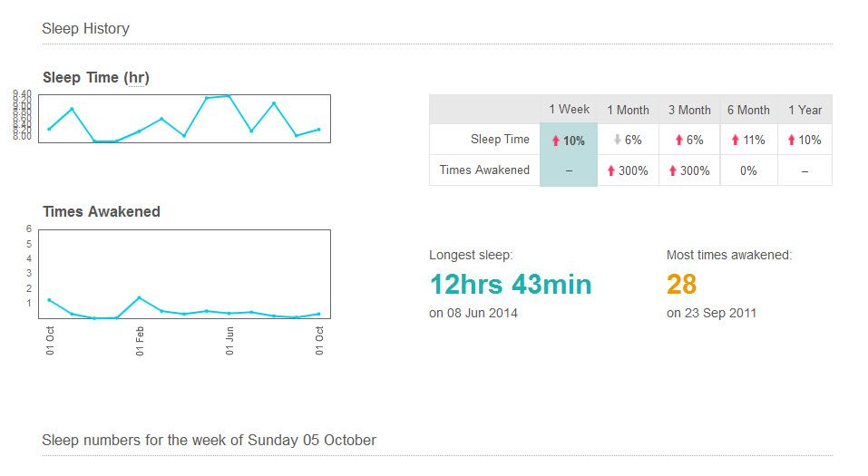Click the 28 most times awakened value
Viewport: 868px width, 476px height.
click(681, 285)
